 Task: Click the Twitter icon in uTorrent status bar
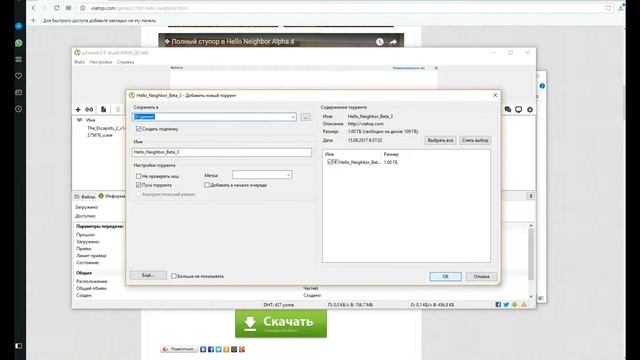pos(506,304)
